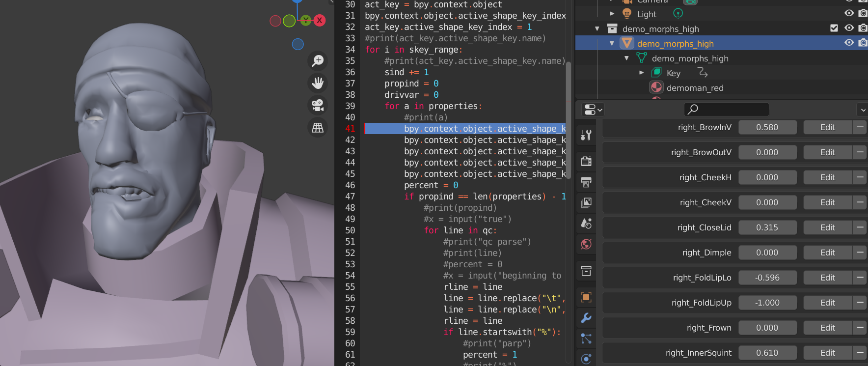Viewport: 868px width, 366px height.
Task: Open the properties editor type dropdown
Action: [x=593, y=109]
